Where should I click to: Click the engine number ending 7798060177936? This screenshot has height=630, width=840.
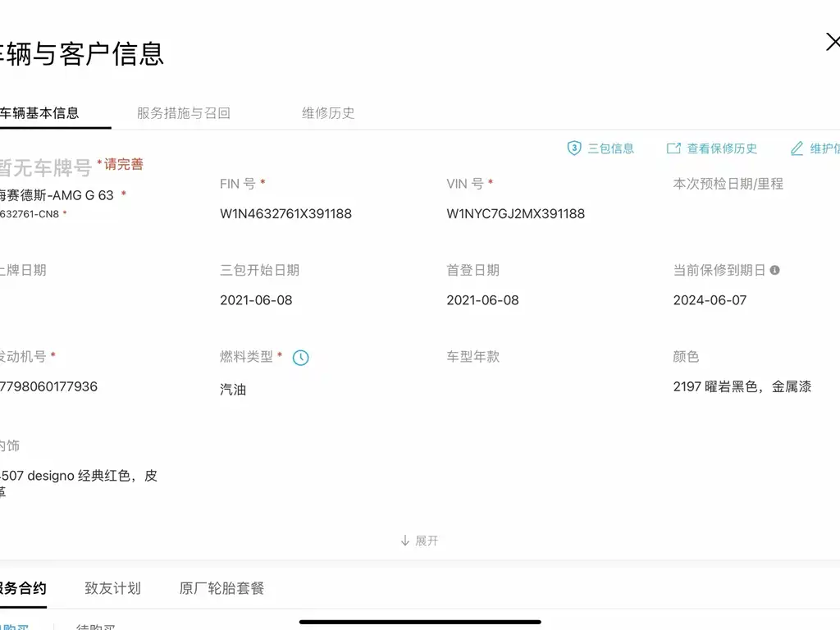click(x=48, y=386)
